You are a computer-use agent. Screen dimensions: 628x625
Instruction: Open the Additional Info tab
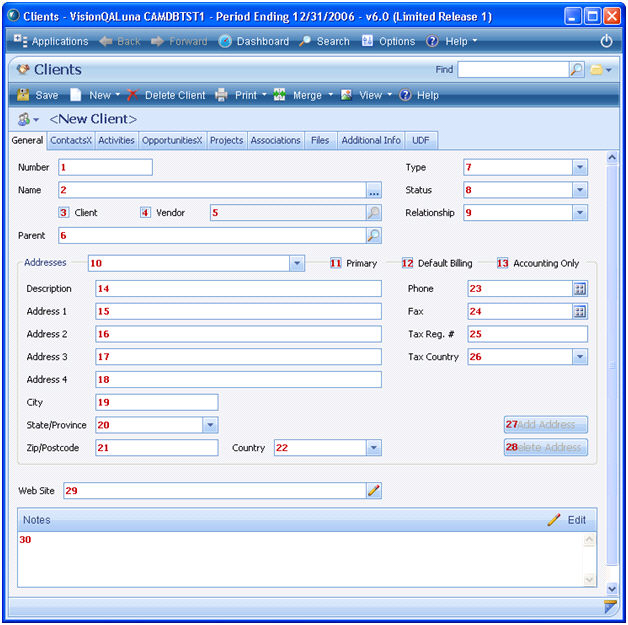(x=370, y=140)
